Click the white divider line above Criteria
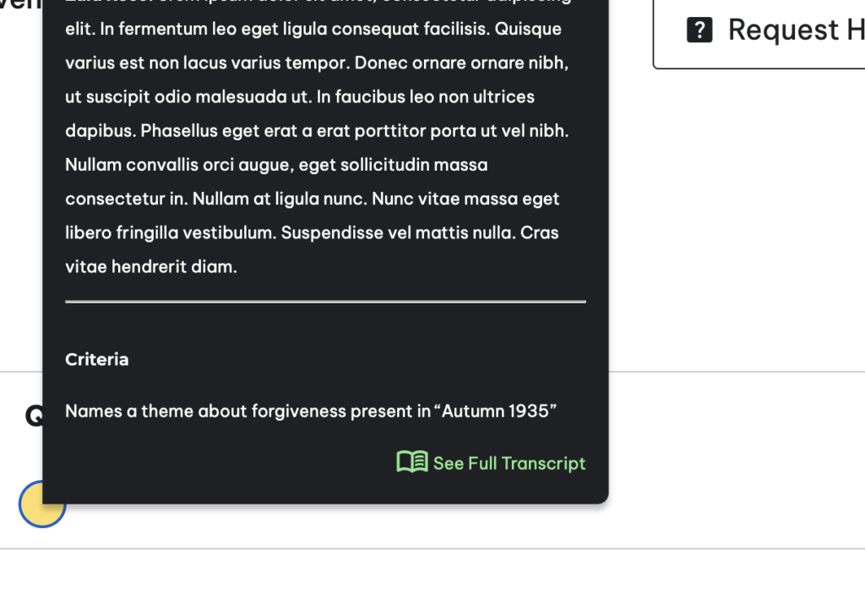The image size is (865, 616). (x=325, y=302)
